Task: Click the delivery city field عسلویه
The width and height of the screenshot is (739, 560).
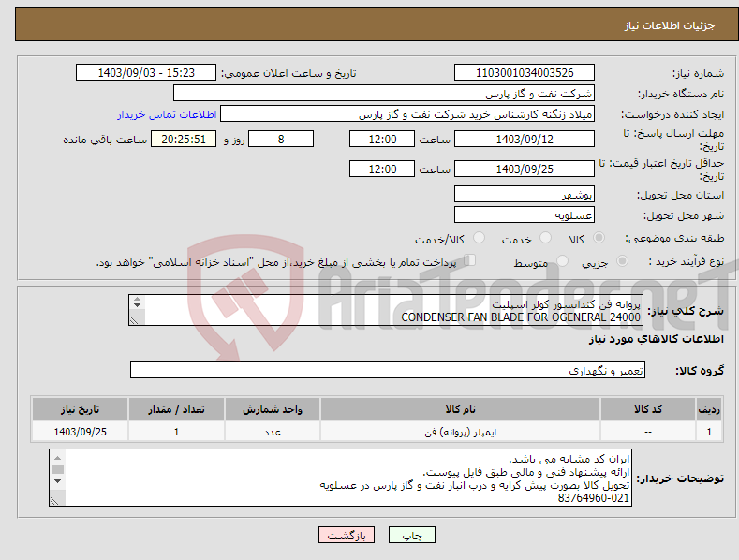Action: click(x=525, y=215)
